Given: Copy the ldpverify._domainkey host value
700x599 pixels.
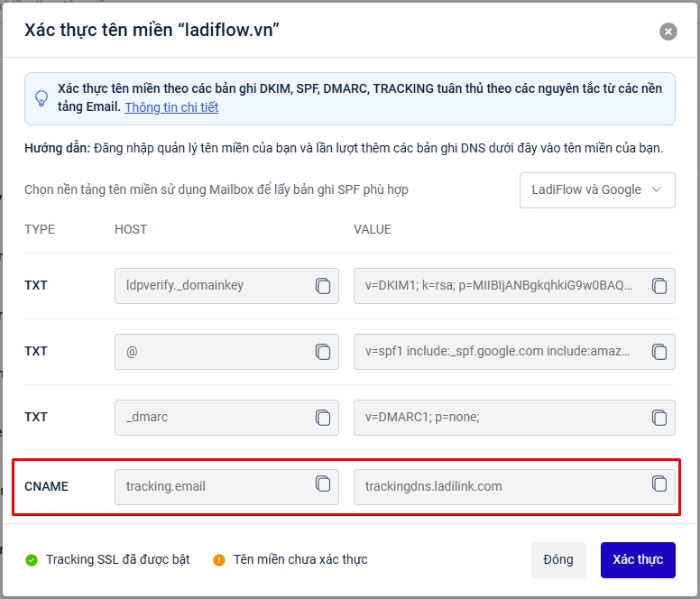Looking at the screenshot, I should coord(323,285).
